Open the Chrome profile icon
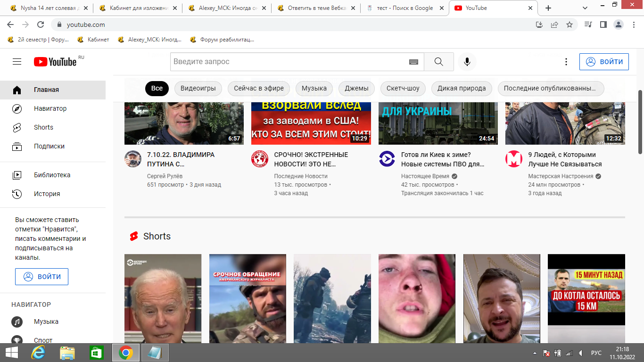The image size is (644, 362). pos(618,25)
